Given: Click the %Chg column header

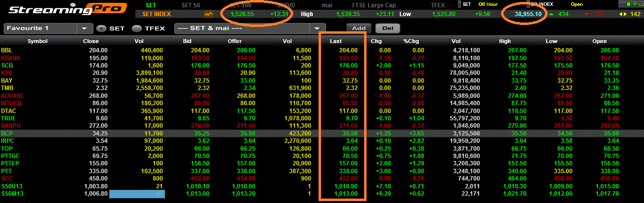Looking at the screenshot, I should click(410, 42).
